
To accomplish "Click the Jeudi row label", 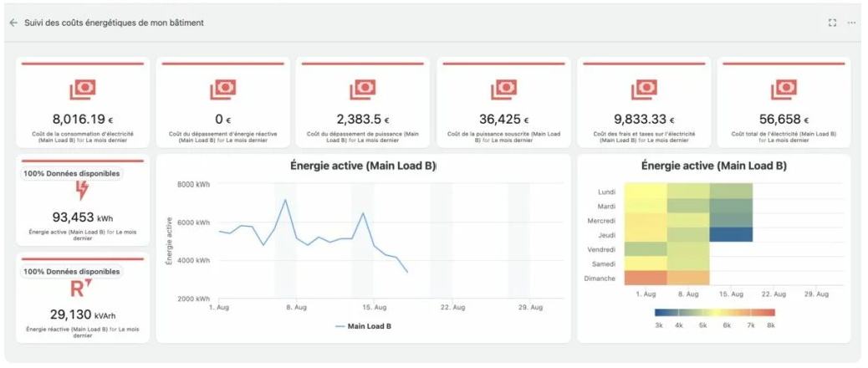I will 607,235.
